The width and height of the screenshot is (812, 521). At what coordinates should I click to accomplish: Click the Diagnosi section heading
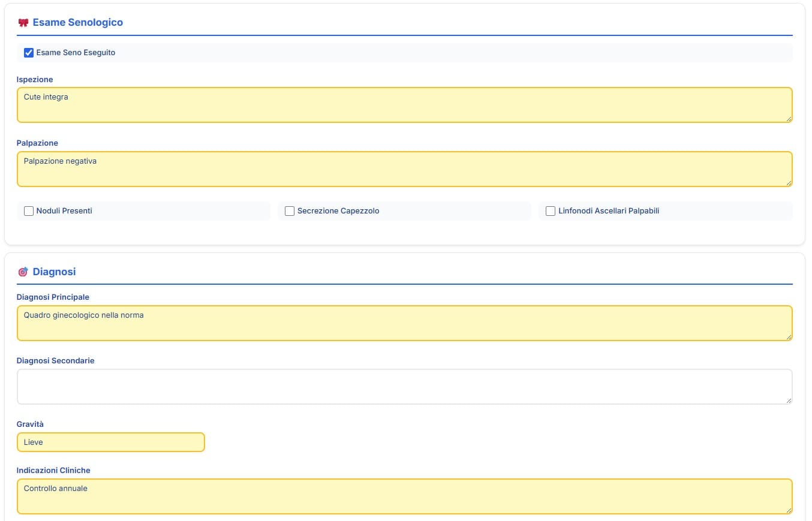click(x=54, y=272)
